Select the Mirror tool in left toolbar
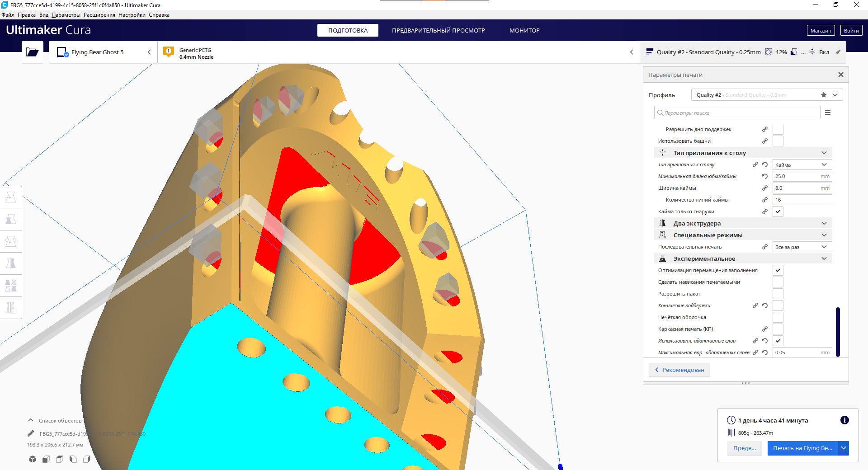 (x=11, y=263)
